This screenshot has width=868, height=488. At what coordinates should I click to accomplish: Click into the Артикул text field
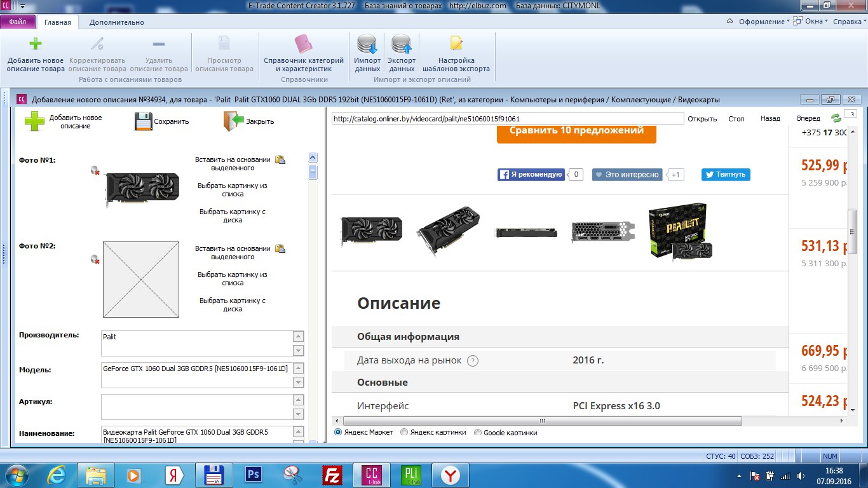click(196, 407)
